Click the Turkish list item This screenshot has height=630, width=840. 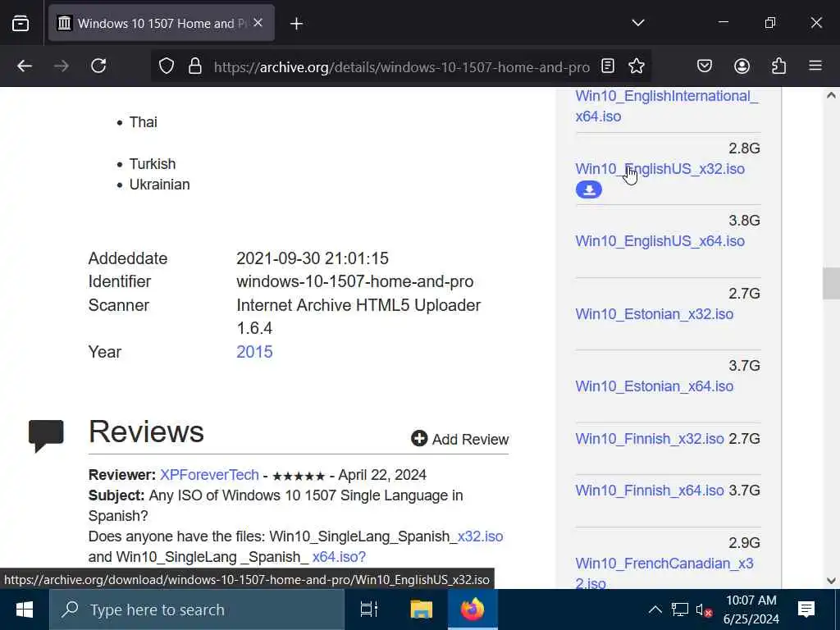click(x=153, y=164)
